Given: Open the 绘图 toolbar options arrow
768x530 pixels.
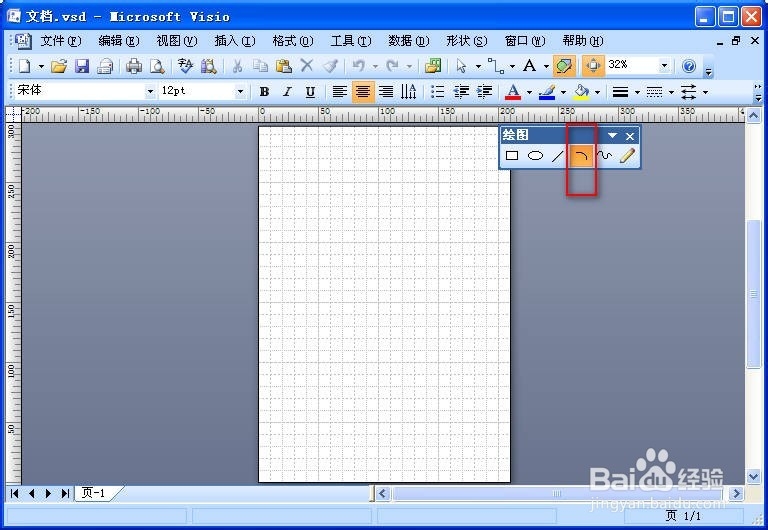Looking at the screenshot, I should [612, 136].
